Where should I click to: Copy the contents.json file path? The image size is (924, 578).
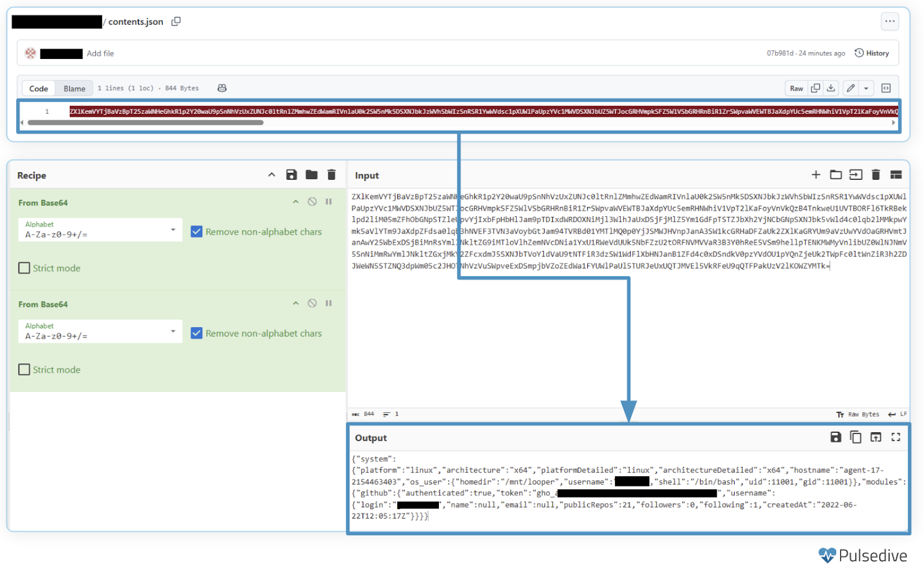point(176,21)
